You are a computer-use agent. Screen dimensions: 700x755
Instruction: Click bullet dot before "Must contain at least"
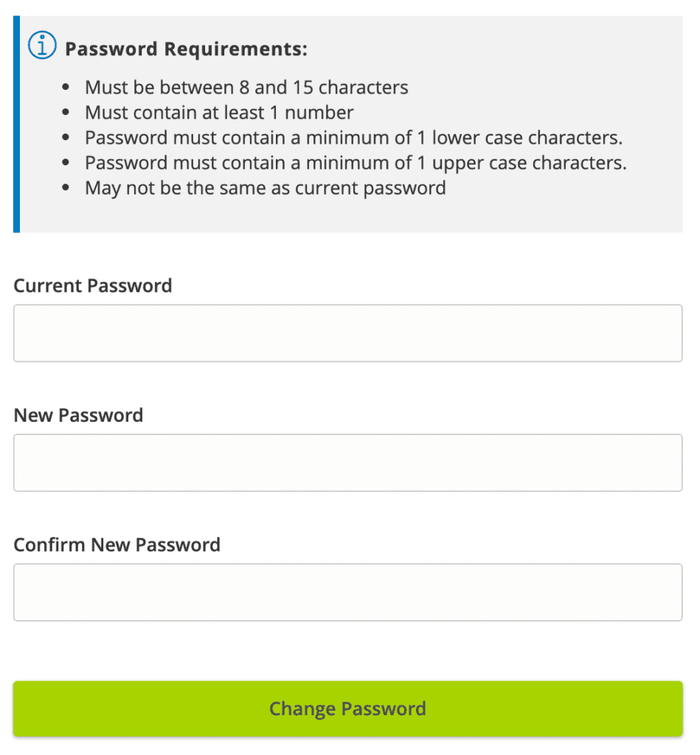coord(67,114)
